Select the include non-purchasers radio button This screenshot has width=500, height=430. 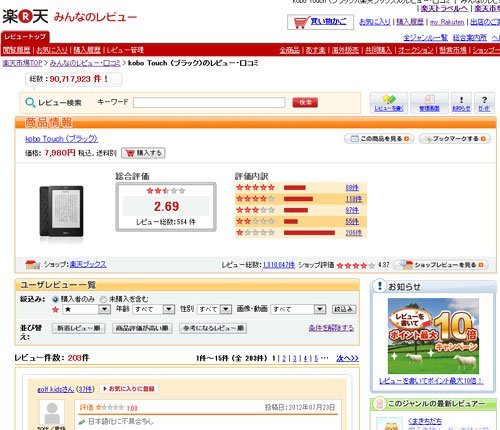click(104, 299)
